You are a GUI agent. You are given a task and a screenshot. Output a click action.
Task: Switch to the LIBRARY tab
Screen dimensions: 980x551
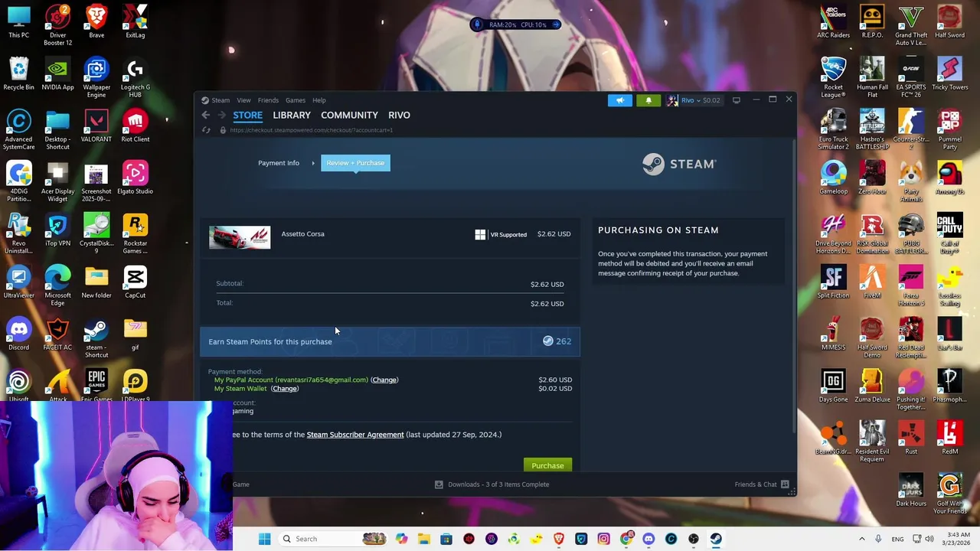(292, 115)
